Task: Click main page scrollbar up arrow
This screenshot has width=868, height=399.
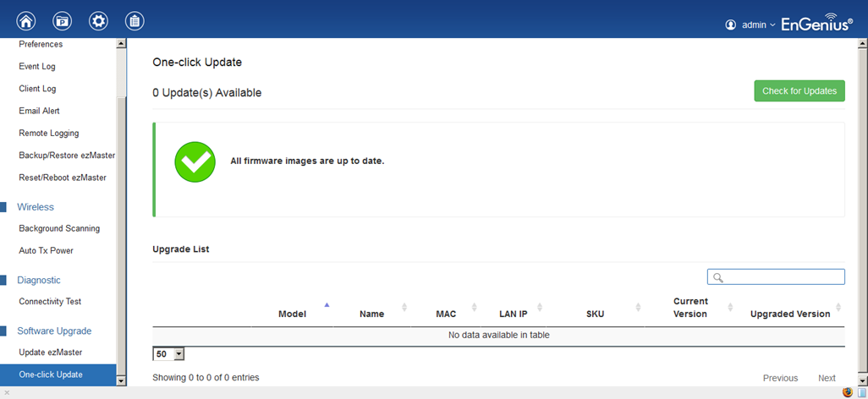Action: pyautogui.click(x=863, y=43)
